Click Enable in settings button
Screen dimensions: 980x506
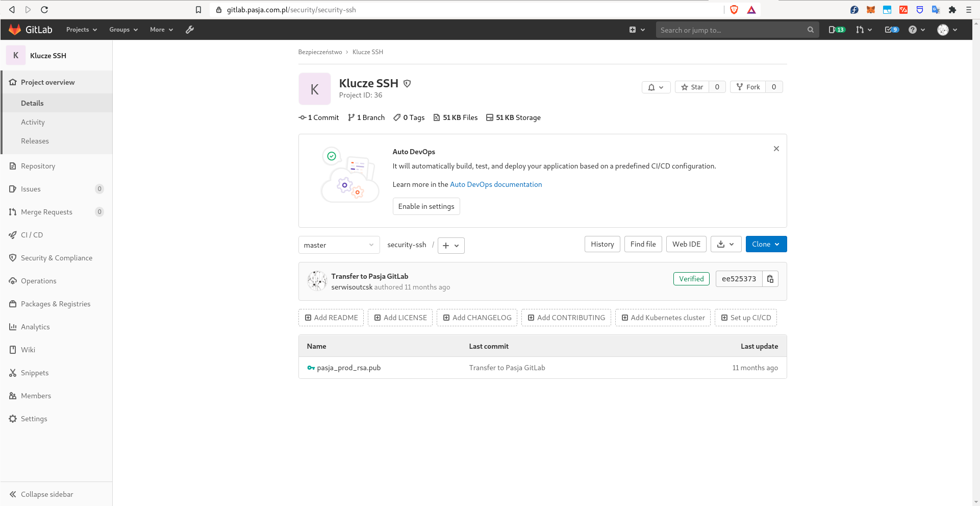(x=426, y=206)
